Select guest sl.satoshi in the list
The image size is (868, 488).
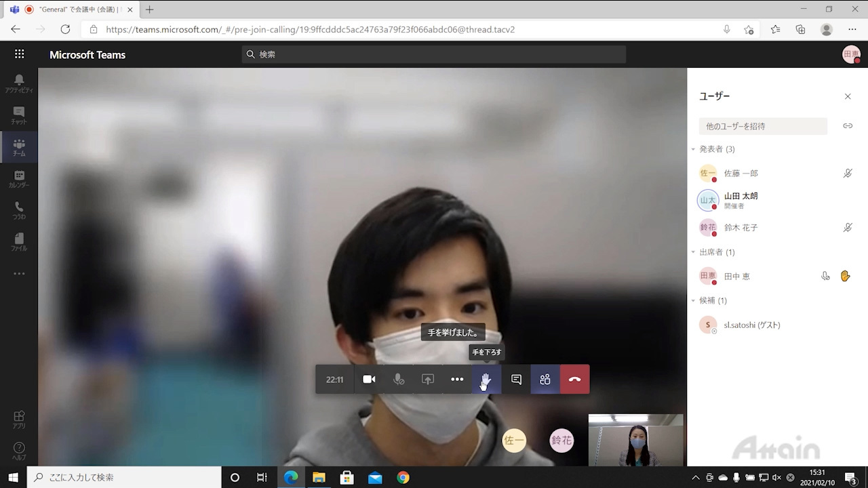[x=751, y=325]
